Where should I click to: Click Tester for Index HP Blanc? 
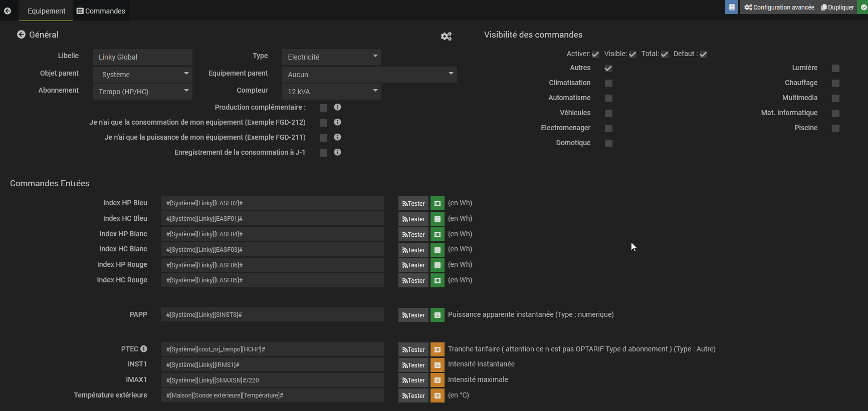tap(413, 234)
